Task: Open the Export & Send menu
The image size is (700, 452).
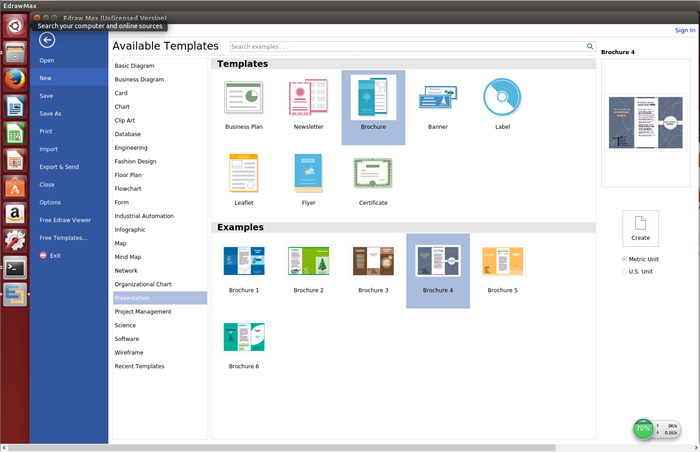Action: (59, 167)
